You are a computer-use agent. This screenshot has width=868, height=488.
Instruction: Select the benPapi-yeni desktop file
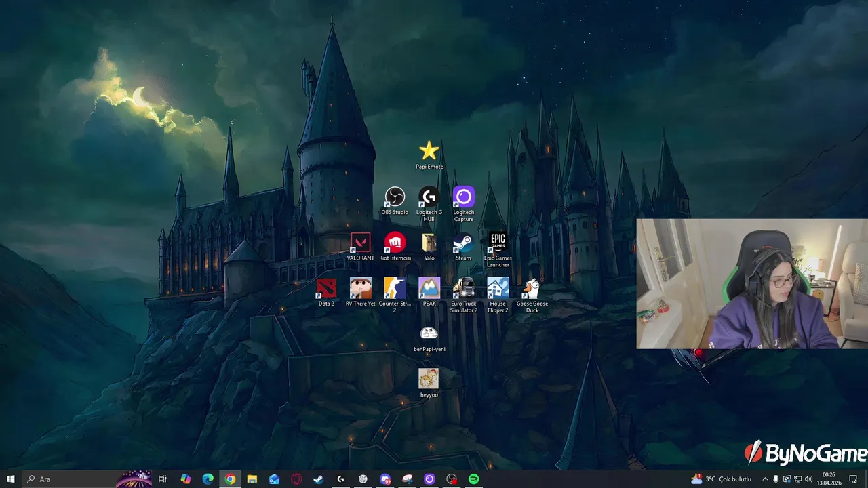click(429, 338)
